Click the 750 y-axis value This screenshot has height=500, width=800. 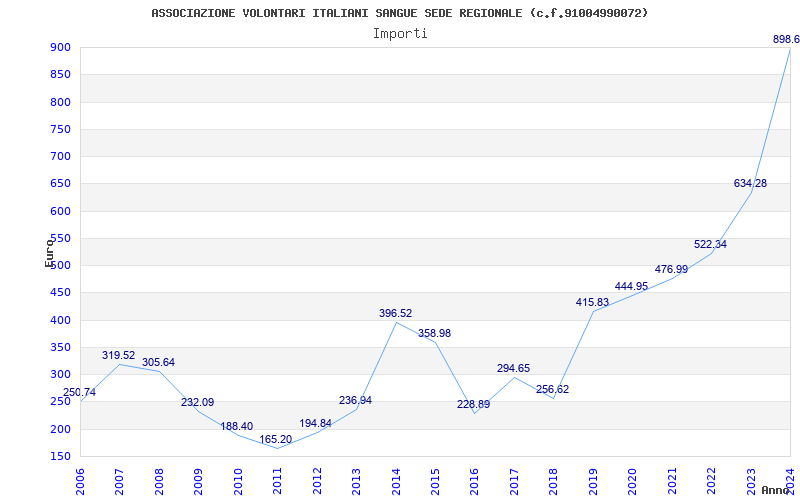coord(60,129)
